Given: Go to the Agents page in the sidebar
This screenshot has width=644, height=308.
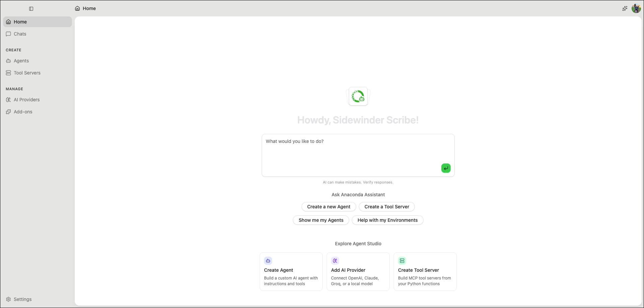Looking at the screenshot, I should coord(38,61).
